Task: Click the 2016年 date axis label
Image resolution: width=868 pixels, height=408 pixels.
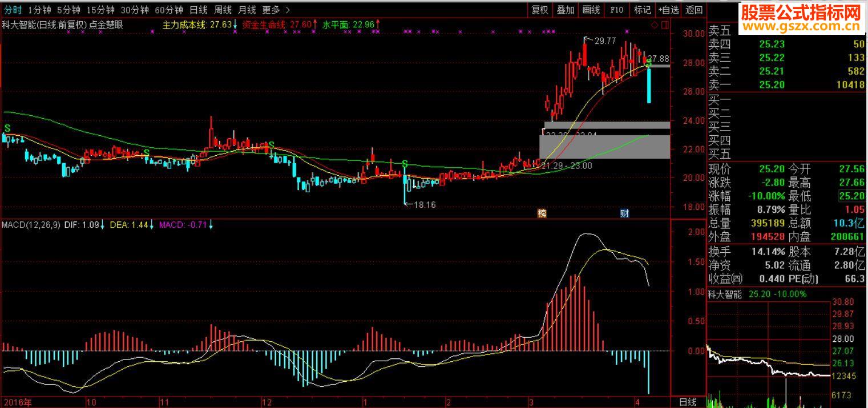Action: [17, 402]
